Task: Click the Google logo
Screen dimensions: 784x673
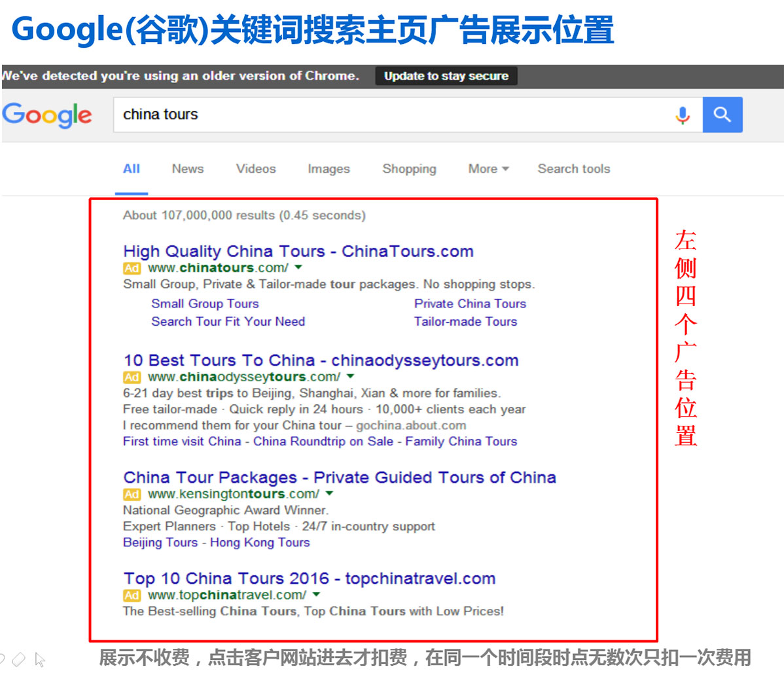Action: tap(47, 115)
